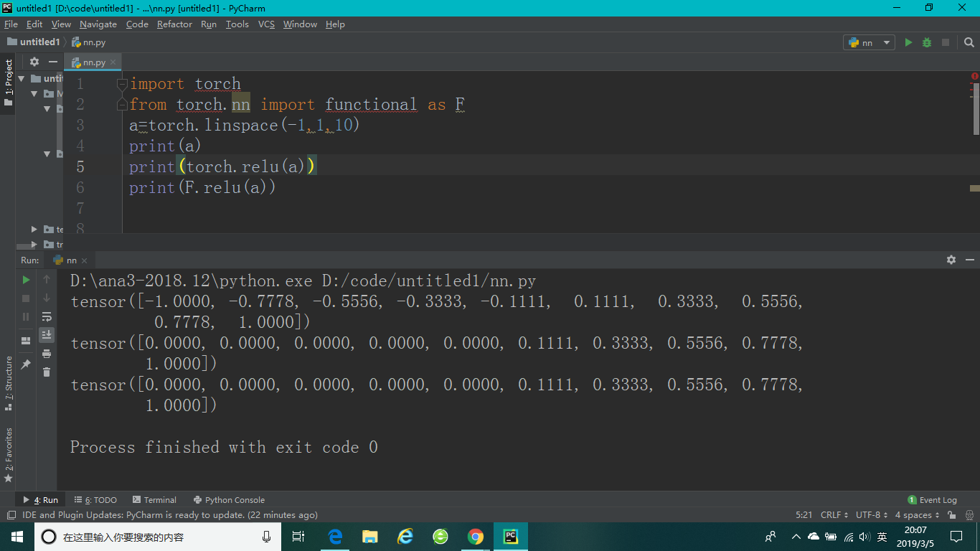The image size is (980, 551).
Task: Open the Navigate menu
Action: click(98, 24)
